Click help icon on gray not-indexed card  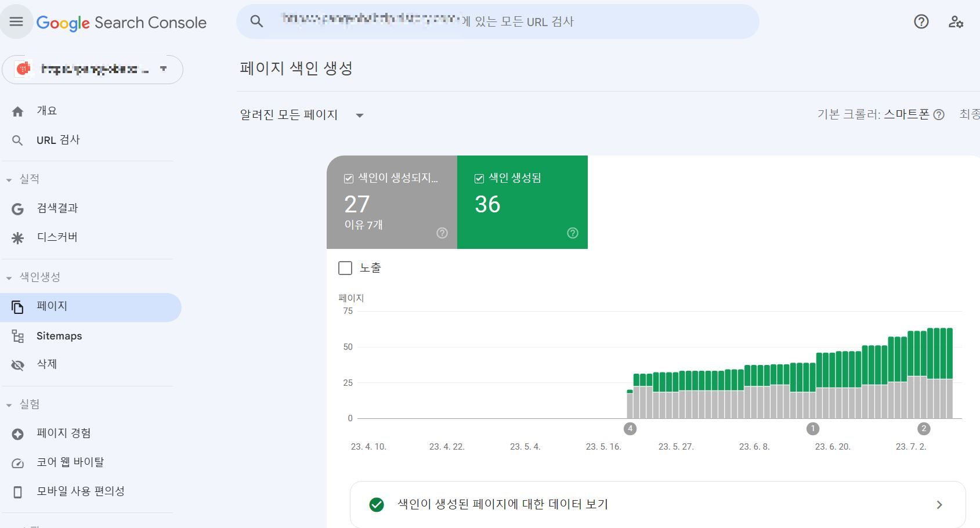click(442, 233)
